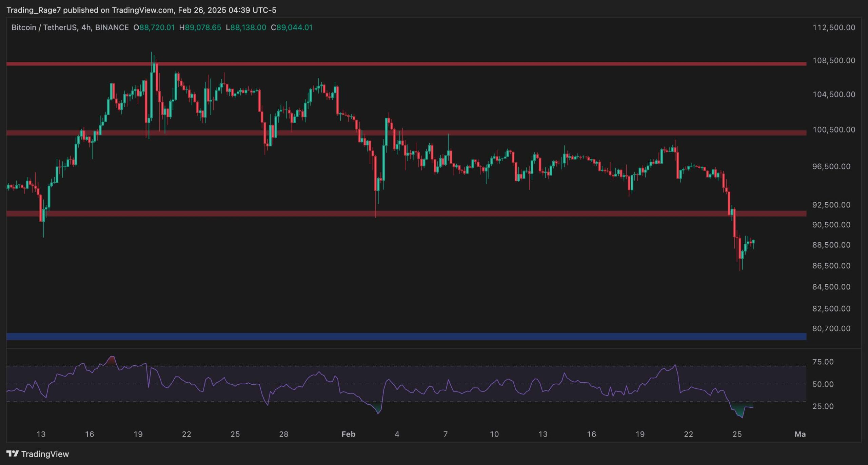Click the TradingView logo icon
This screenshot has width=868, height=465.
tap(13, 453)
